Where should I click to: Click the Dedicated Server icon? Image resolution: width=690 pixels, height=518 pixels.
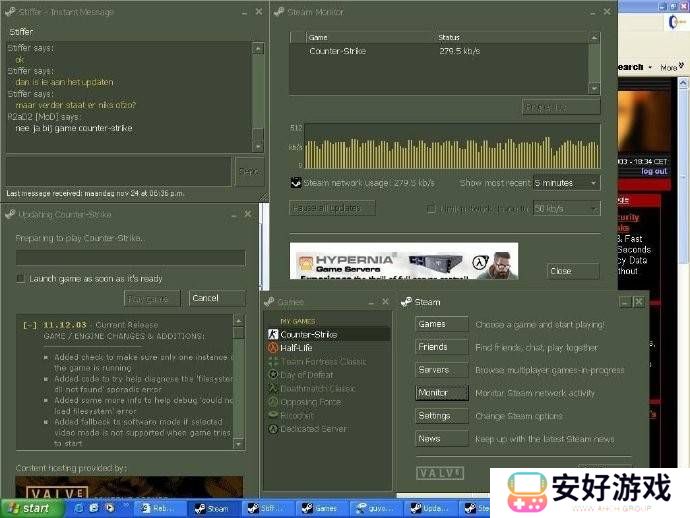click(x=272, y=429)
